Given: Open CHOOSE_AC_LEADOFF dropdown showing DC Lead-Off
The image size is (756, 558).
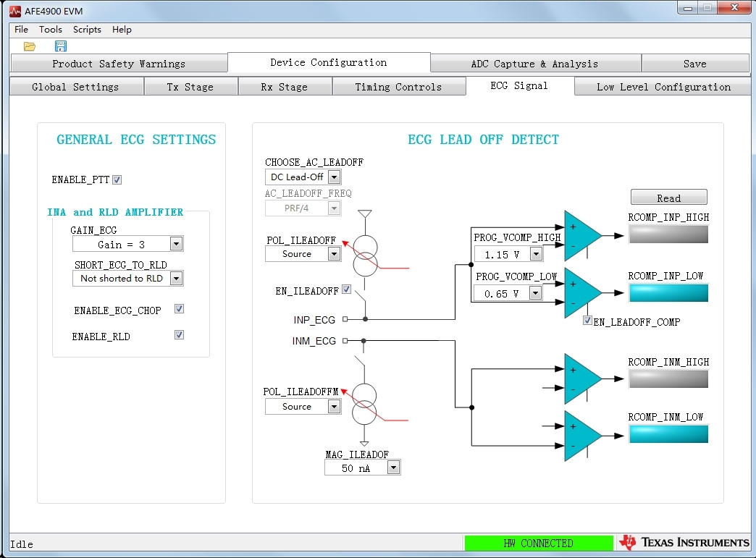Looking at the screenshot, I should (303, 177).
